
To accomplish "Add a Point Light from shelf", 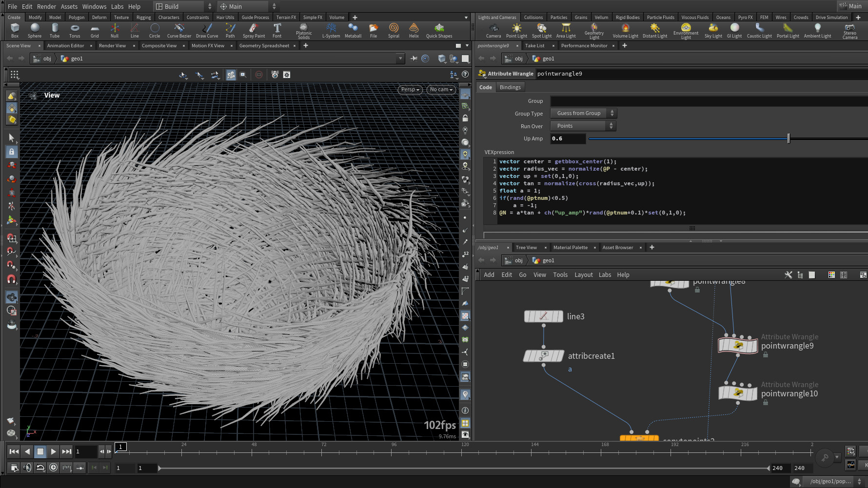I will tap(516, 30).
